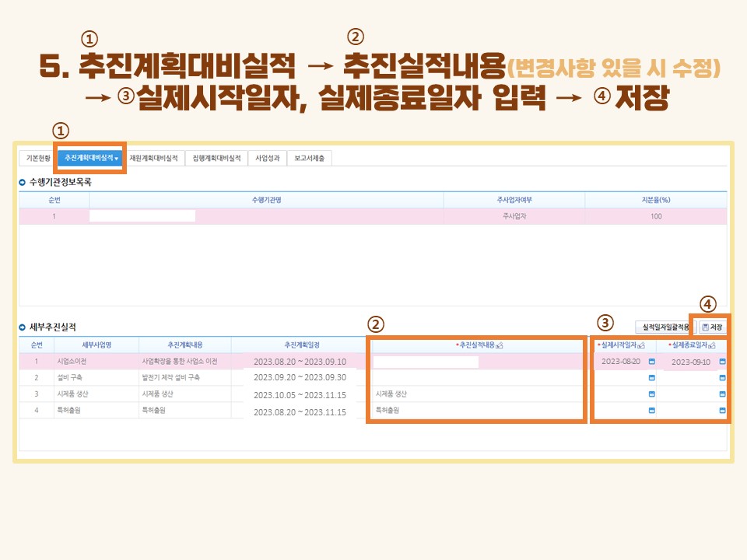Click the 지분율(%) column header

tap(656, 200)
